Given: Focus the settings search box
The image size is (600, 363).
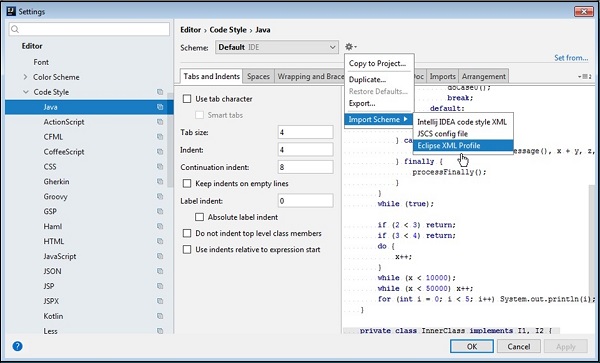Looking at the screenshot, I should (x=89, y=29).
